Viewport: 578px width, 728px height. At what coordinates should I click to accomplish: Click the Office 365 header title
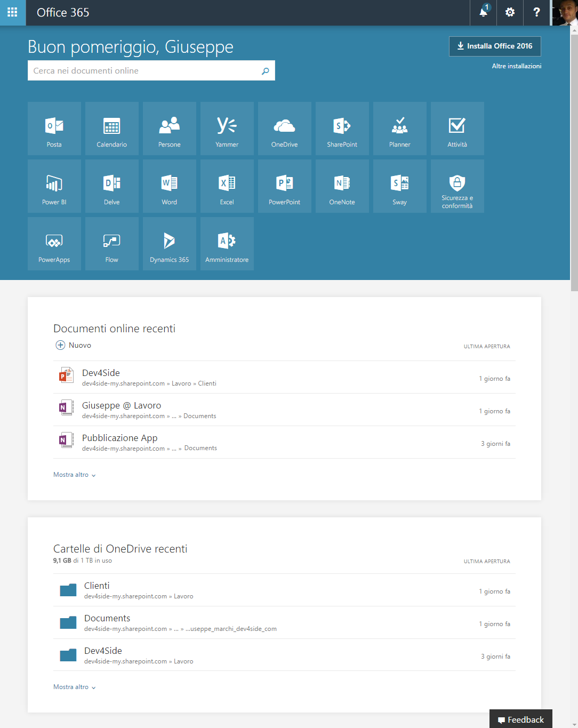(x=63, y=12)
